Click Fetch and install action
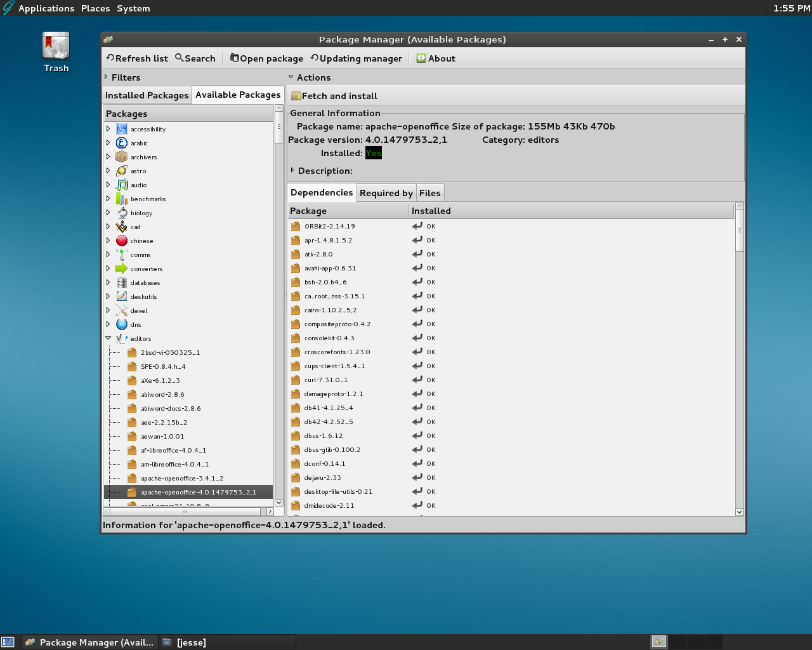The height and width of the screenshot is (650, 812). pyautogui.click(x=334, y=96)
